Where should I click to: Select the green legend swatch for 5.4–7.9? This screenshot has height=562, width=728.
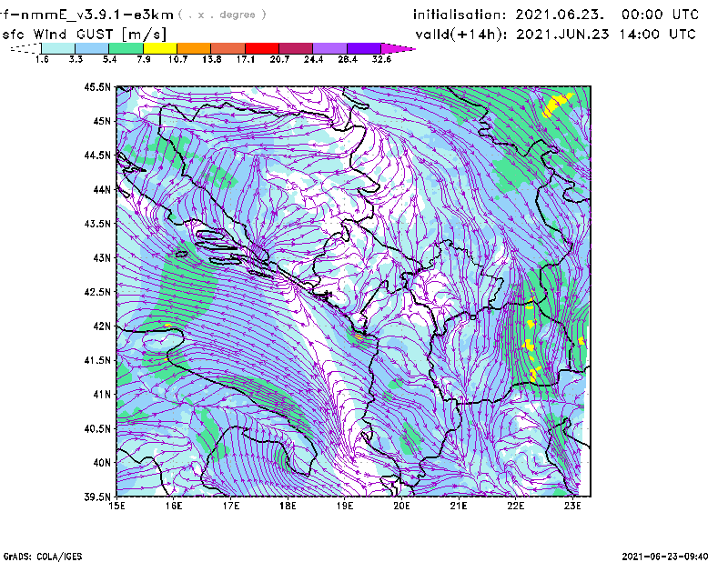[x=126, y=48]
